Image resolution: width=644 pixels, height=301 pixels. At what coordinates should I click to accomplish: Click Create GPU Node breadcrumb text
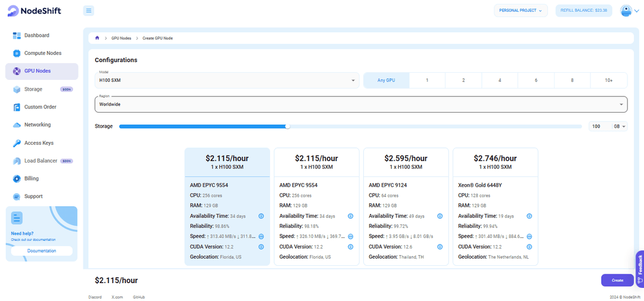[157, 38]
